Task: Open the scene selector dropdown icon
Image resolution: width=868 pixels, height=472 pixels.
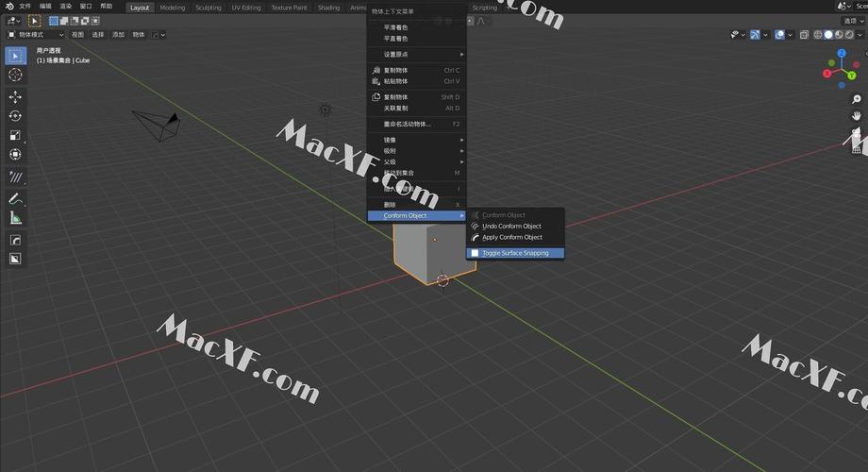Action: (843, 6)
